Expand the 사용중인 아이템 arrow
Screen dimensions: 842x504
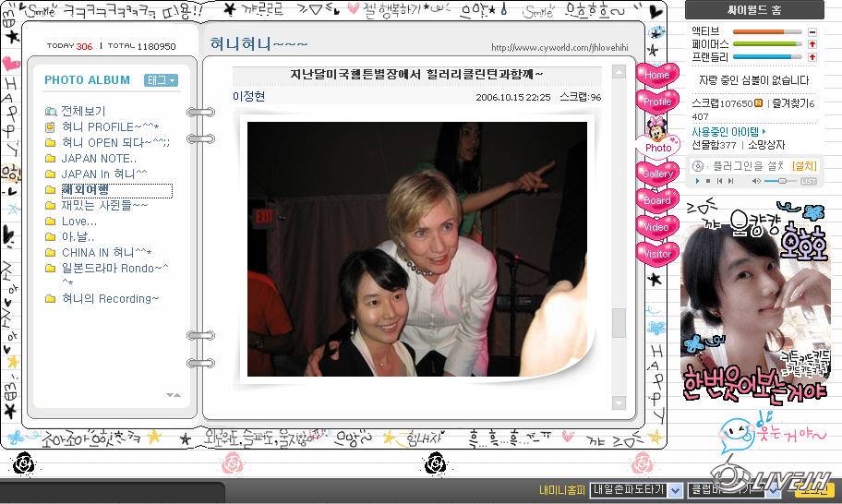764,131
